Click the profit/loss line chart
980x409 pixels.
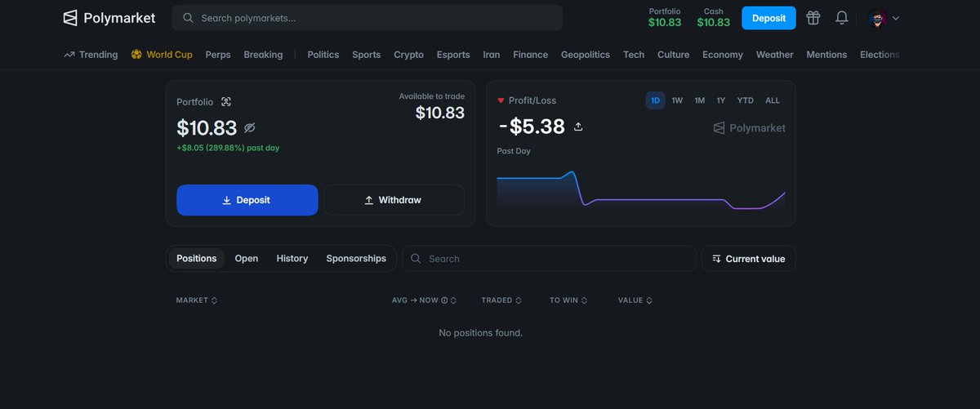[x=641, y=191]
